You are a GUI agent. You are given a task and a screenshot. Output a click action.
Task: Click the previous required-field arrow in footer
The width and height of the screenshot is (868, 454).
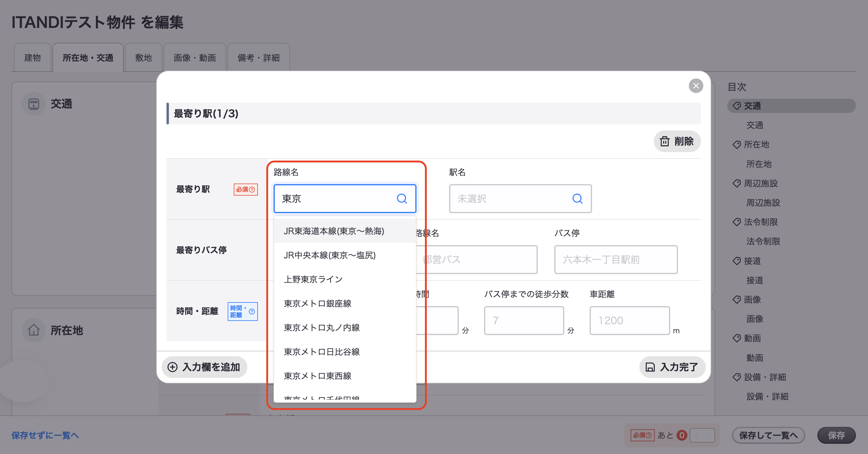[696, 436]
